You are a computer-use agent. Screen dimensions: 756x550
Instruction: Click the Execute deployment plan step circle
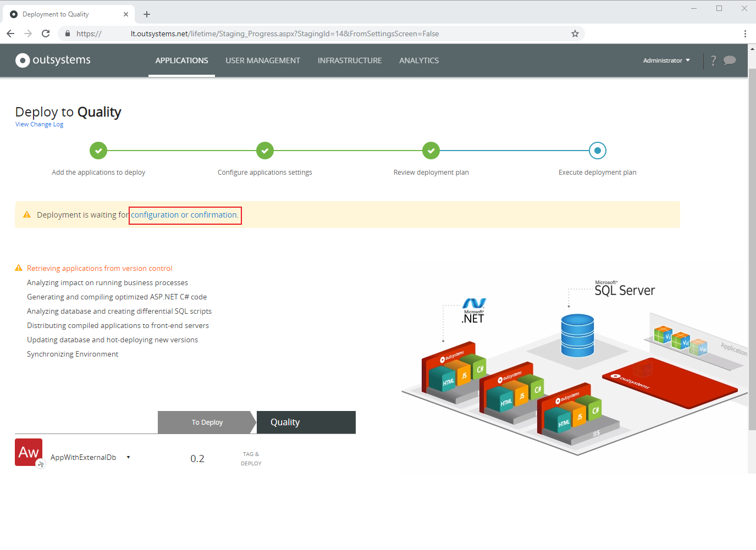click(x=597, y=150)
